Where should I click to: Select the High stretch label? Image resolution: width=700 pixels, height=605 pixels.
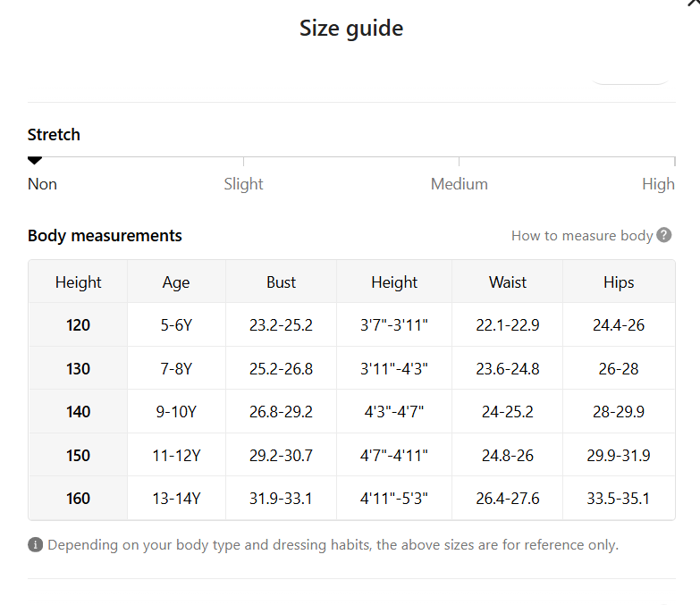coord(658,184)
